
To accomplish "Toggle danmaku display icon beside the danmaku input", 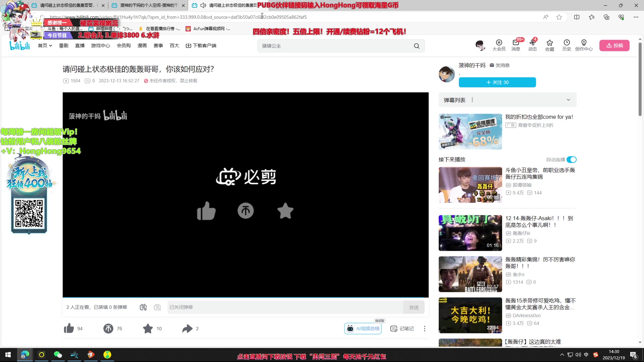I will tap(143, 307).
